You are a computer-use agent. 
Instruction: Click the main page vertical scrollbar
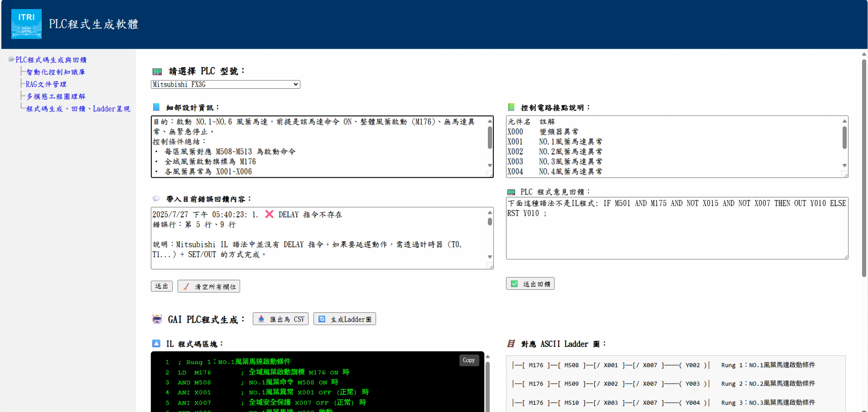point(864,168)
